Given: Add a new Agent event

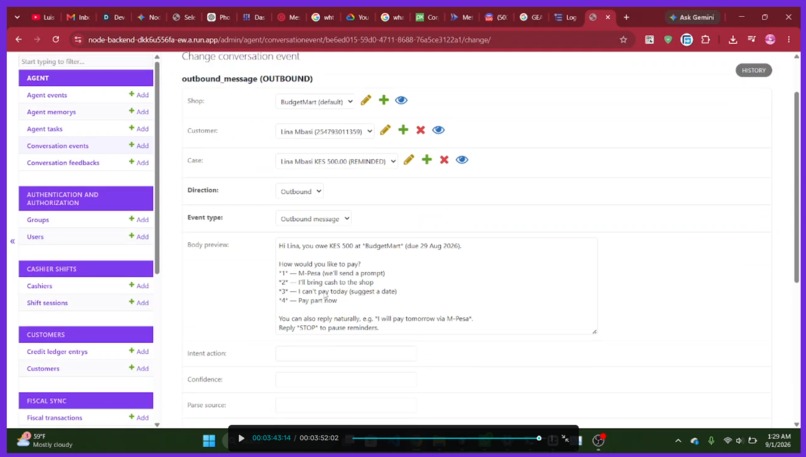Looking at the screenshot, I should 139,95.
